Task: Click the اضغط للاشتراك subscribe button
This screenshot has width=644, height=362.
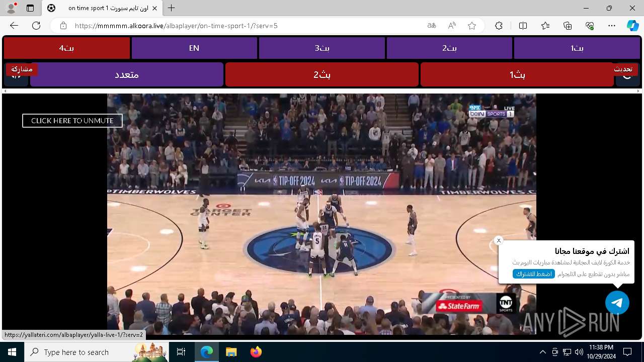Action: point(534,274)
